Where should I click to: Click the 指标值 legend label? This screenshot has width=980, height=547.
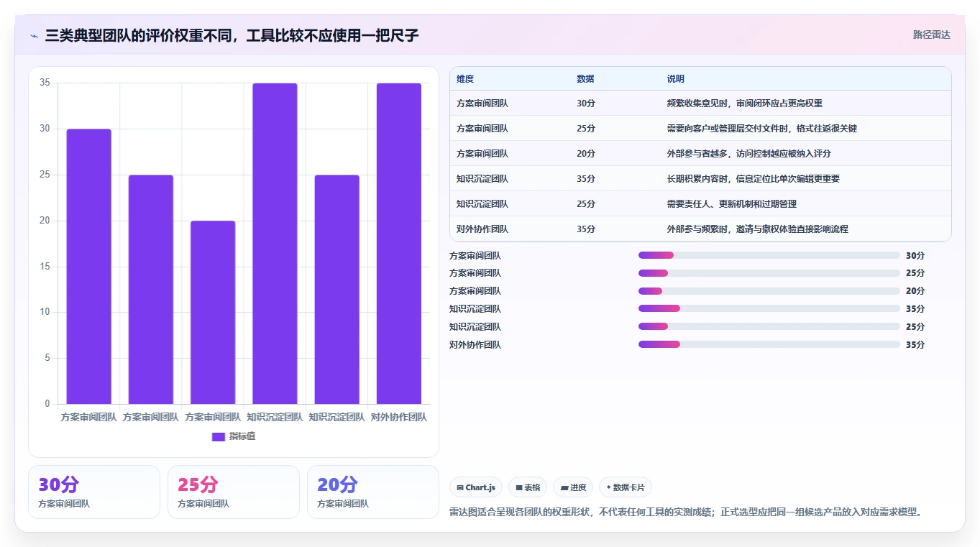coord(242,436)
